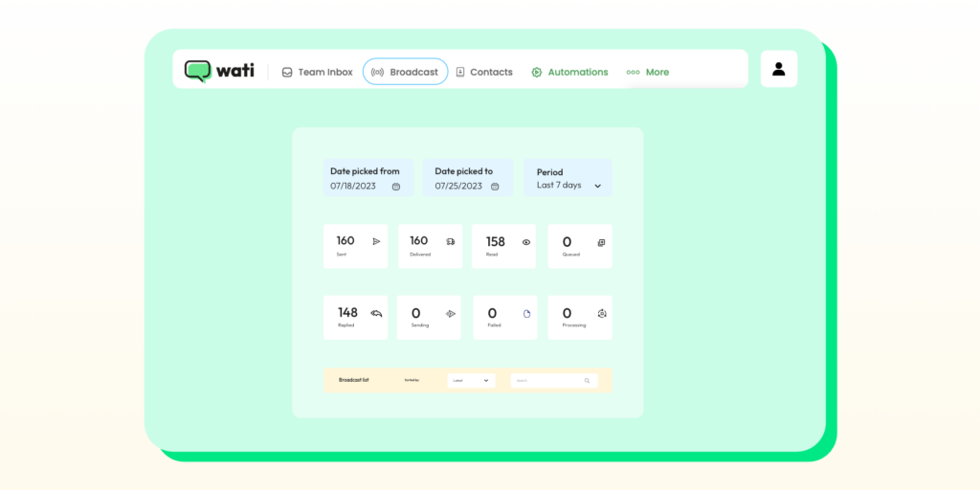Select the 0 Sending count
Image resolution: width=980 pixels, height=490 pixels.
415,313
